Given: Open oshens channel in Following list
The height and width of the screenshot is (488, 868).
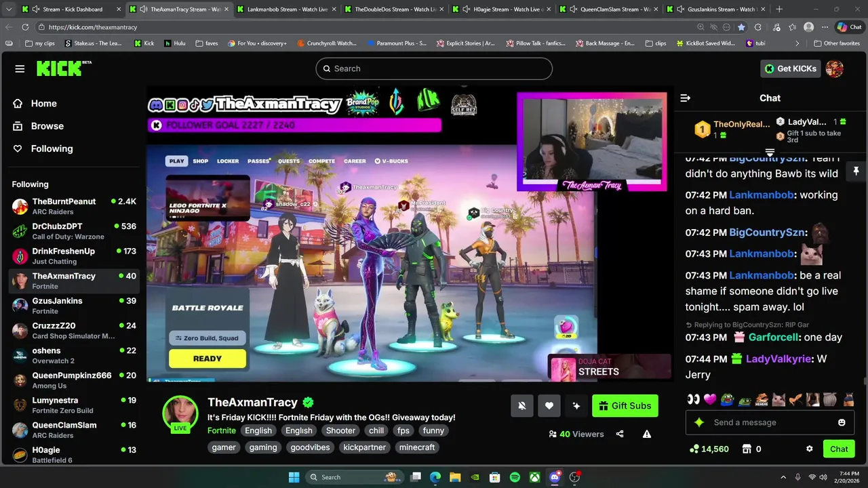Looking at the screenshot, I should pos(73,355).
